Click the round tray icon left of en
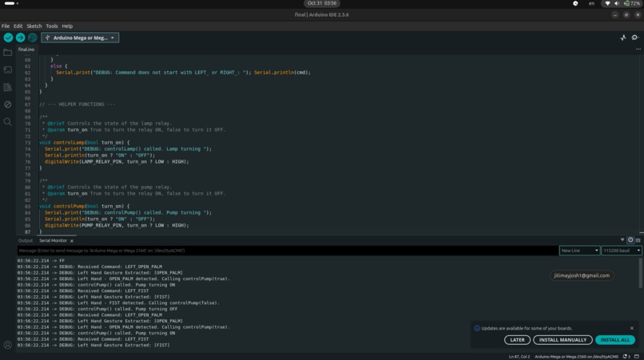Image resolution: width=644 pixels, height=360 pixels. point(575,3)
